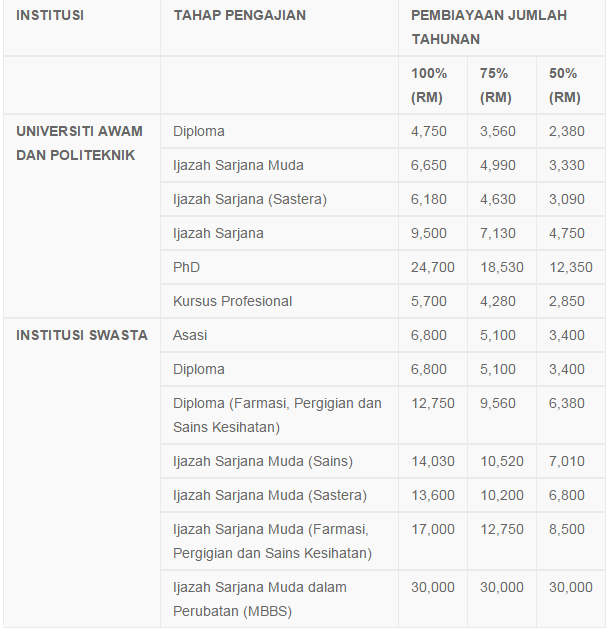Click the UNIVERSITI AWAM DAN POLITEKNIK cell

point(79,143)
